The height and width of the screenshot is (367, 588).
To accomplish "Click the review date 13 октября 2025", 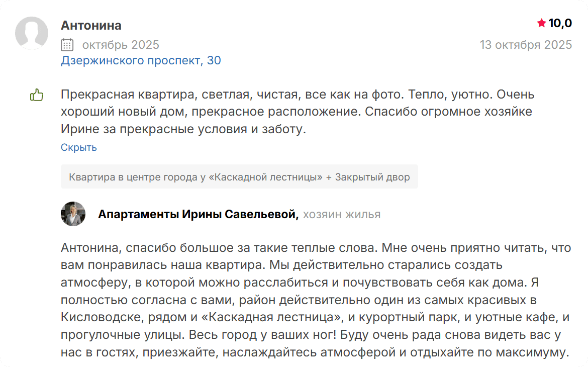I will pyautogui.click(x=526, y=45).
